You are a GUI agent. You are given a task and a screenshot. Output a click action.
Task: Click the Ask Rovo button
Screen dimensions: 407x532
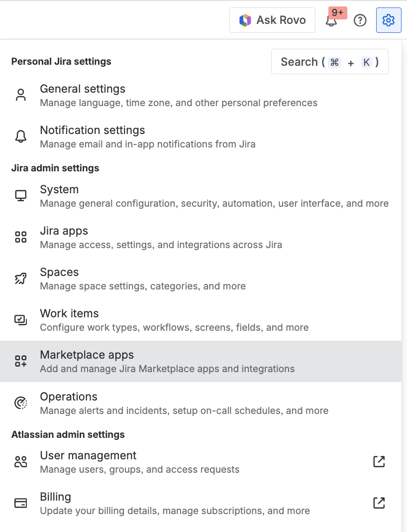[272, 20]
